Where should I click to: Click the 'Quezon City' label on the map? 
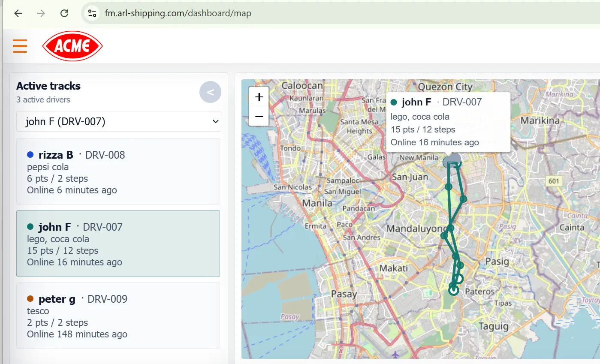click(x=445, y=87)
